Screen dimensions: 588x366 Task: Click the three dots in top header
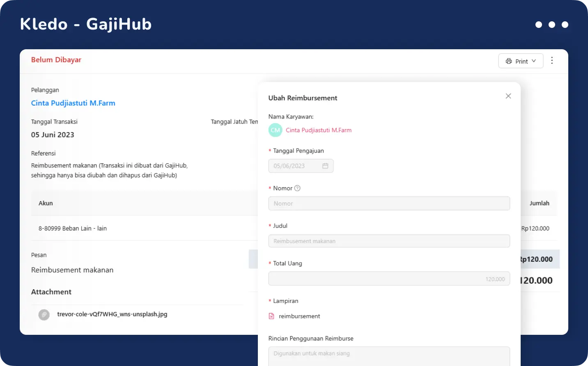552,25
